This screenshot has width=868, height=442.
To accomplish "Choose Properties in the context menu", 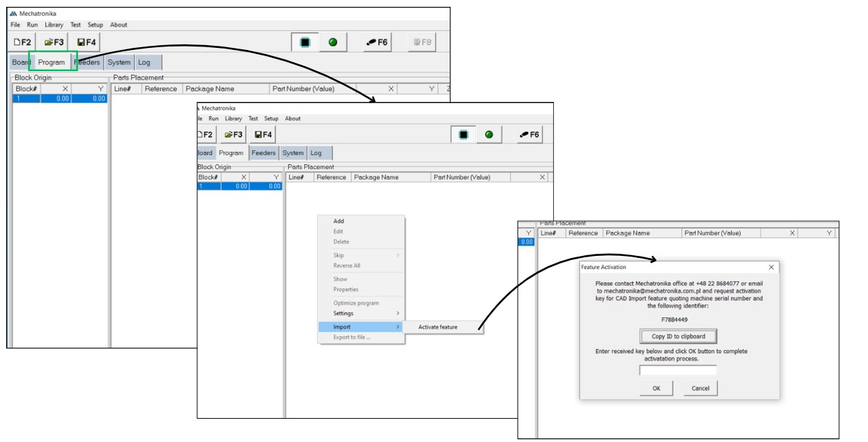I will point(361,289).
